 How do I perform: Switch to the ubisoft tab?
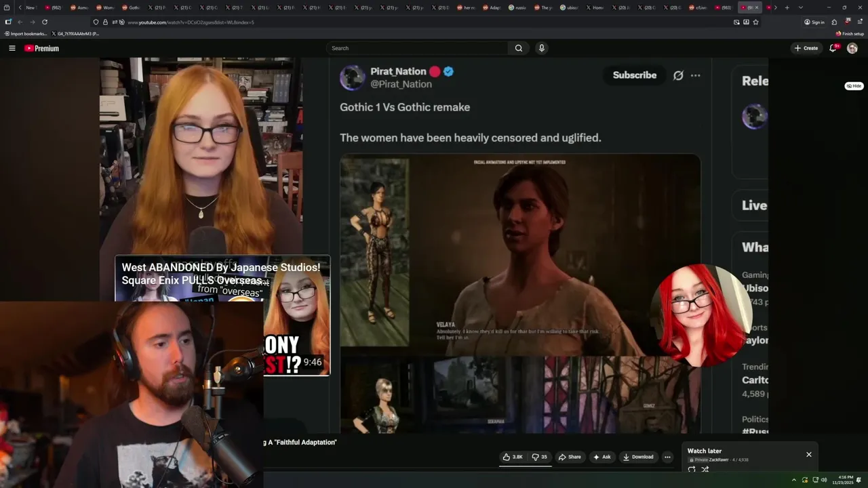point(570,7)
